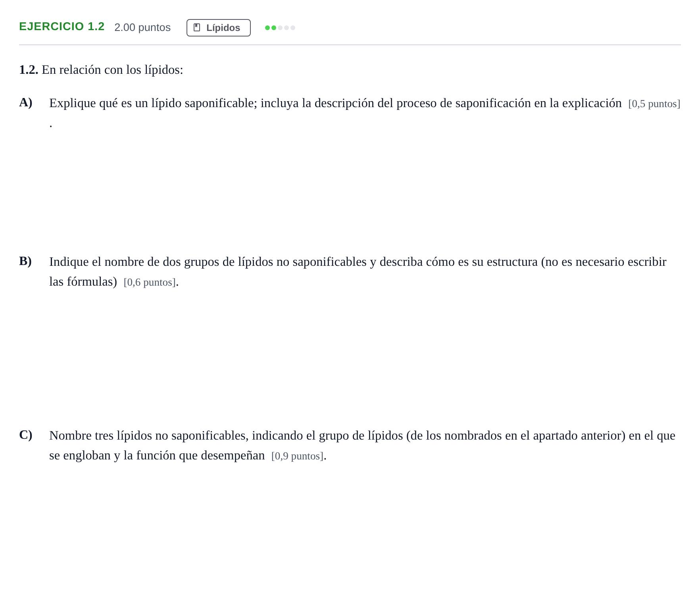
Task: Click the green difficulty dots indicator
Action: click(x=280, y=28)
